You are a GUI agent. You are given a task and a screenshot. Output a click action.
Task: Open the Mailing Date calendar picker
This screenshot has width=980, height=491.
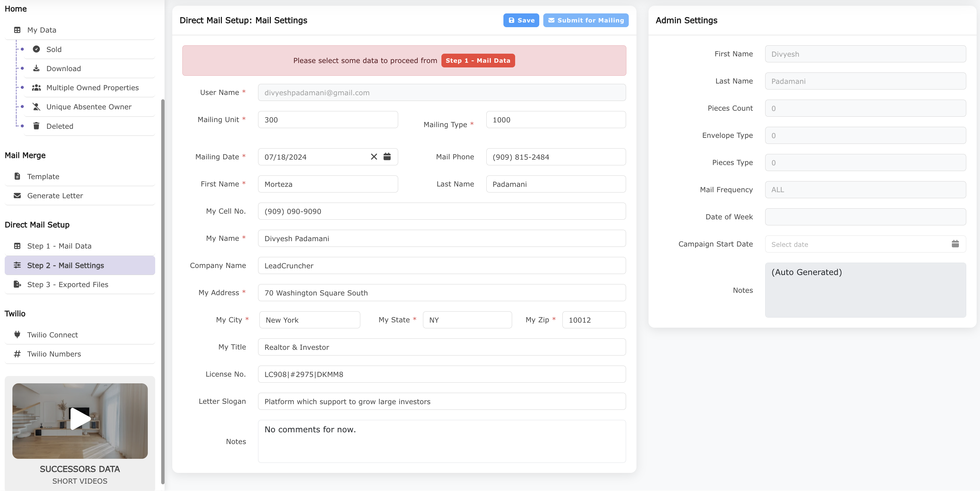(x=387, y=156)
